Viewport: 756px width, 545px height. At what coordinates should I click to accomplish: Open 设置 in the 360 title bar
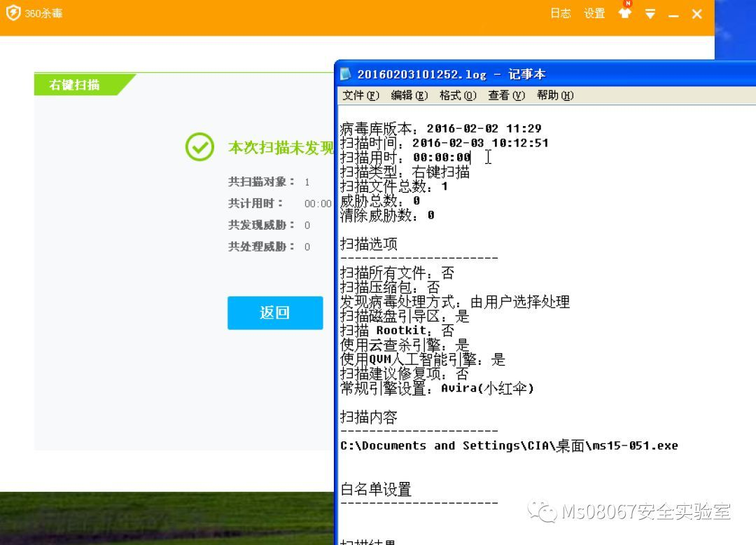594,13
